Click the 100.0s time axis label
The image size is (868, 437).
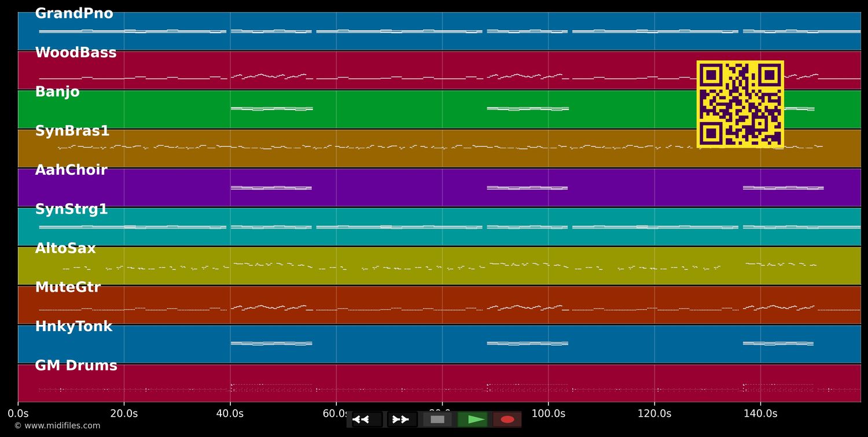click(x=548, y=414)
